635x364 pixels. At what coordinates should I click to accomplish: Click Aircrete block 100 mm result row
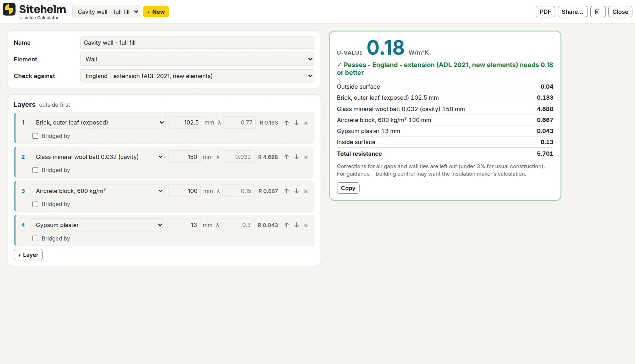[445, 120]
